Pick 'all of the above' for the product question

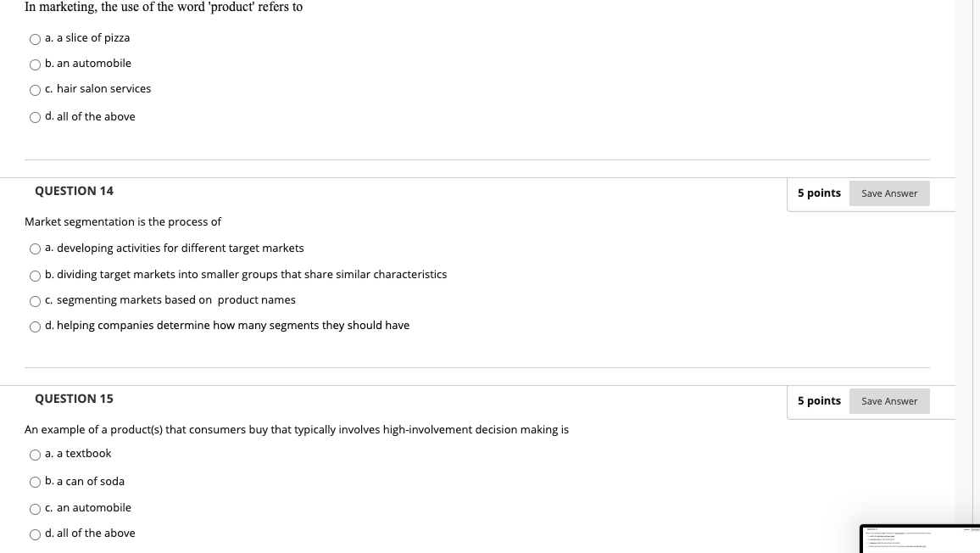pyautogui.click(x=35, y=117)
